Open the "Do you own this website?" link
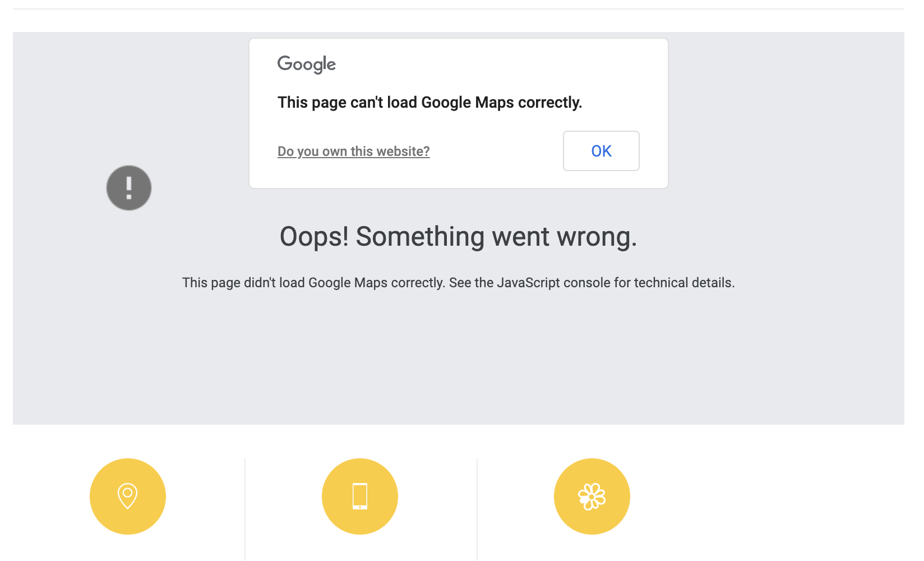924x561 pixels. [353, 151]
